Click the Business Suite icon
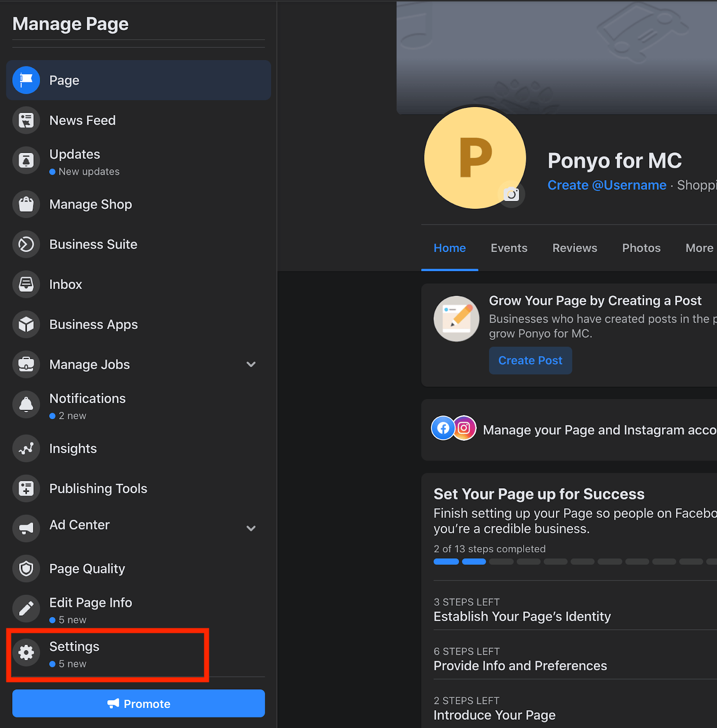Screen dimensions: 717x728 click(26, 244)
